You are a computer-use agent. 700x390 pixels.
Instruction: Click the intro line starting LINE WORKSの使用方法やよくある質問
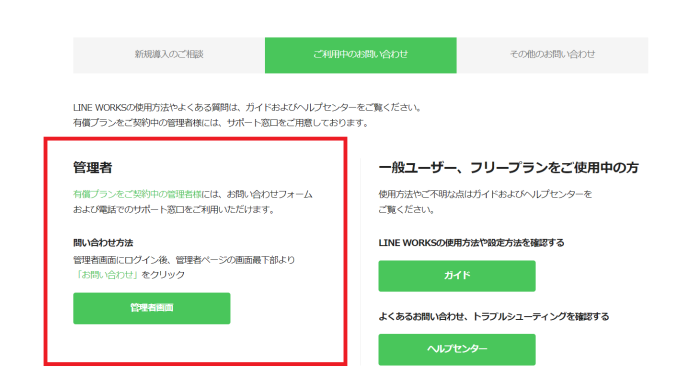tap(247, 108)
